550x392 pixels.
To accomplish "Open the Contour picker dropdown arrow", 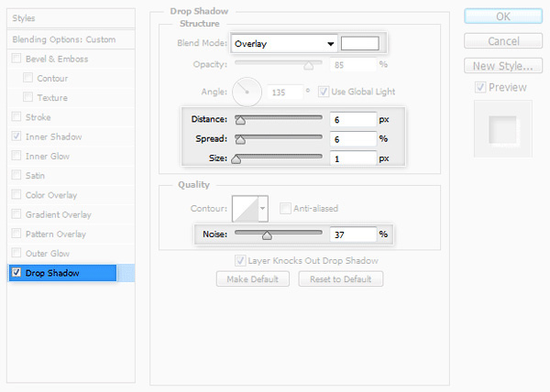I will point(263,209).
